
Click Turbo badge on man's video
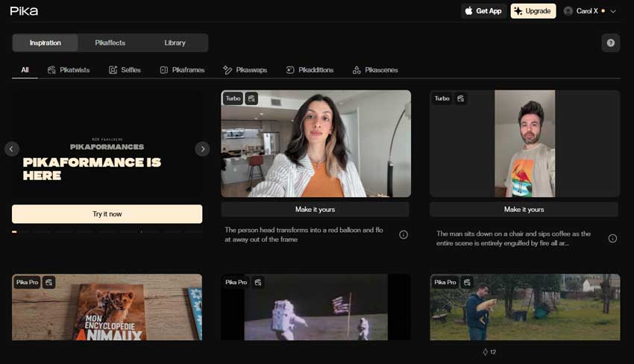click(x=442, y=98)
